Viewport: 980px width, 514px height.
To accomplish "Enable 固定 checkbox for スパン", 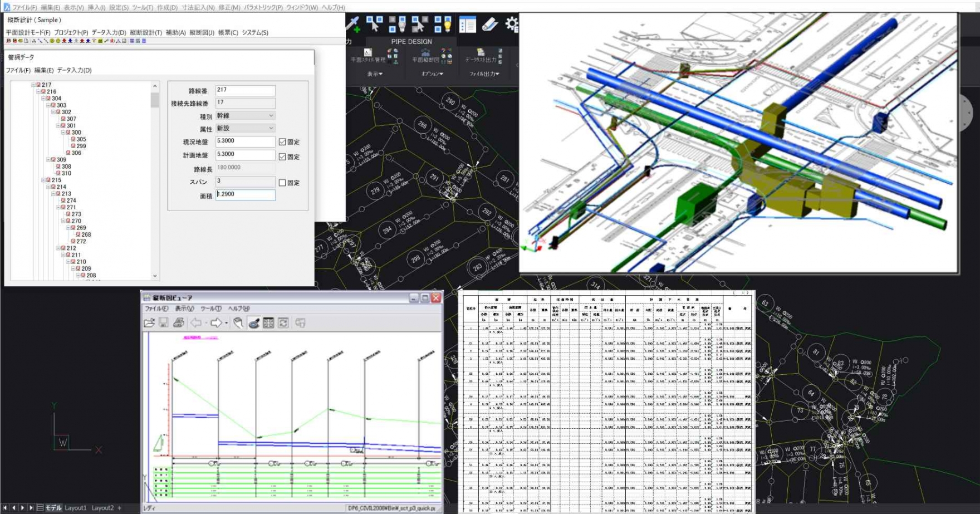I will (x=282, y=183).
